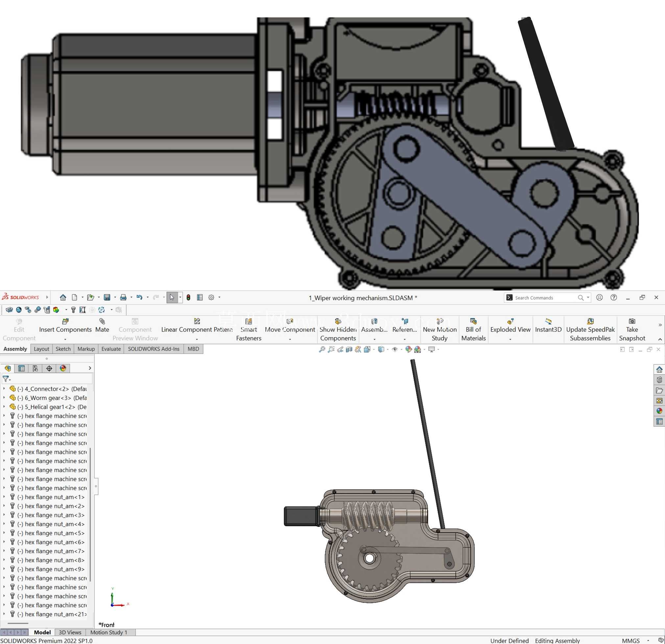This screenshot has width=665, height=644.
Task: Open the Custom Properties icon in task pane
Action: coord(659,422)
